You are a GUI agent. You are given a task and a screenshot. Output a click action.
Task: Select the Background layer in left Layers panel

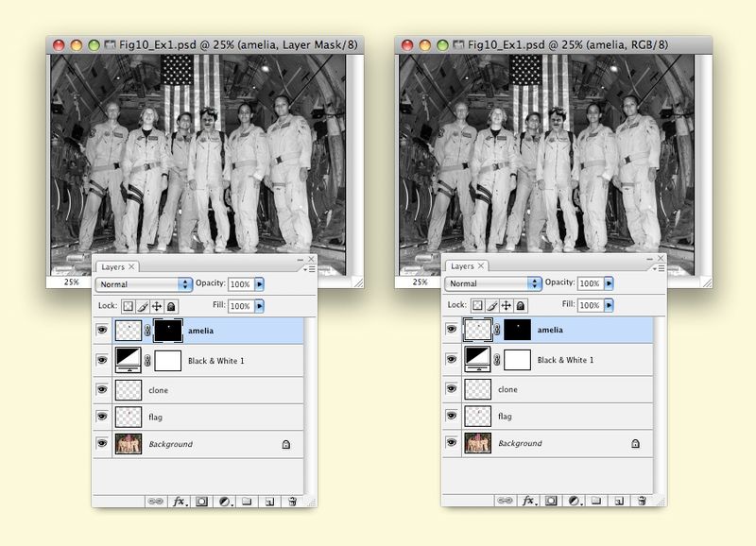[x=171, y=443]
